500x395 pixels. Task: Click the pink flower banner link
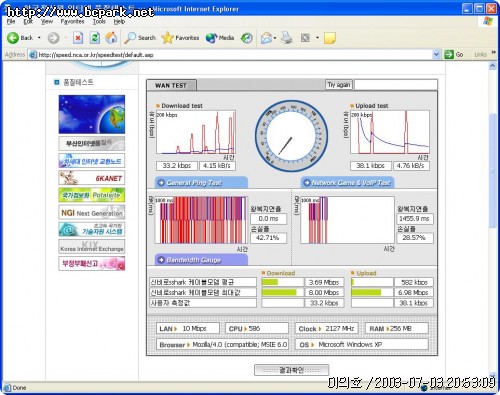pyautogui.click(x=92, y=263)
